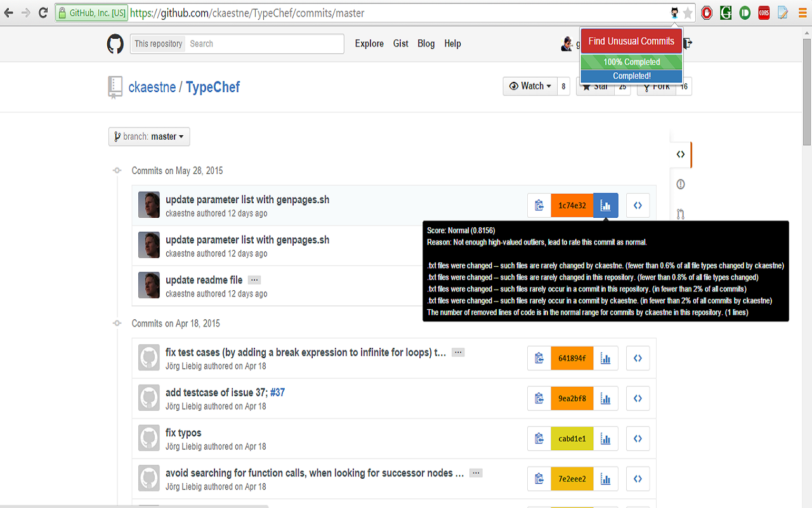
Task: Click the GitHub, Inc. [US] security badge
Action: (x=91, y=13)
